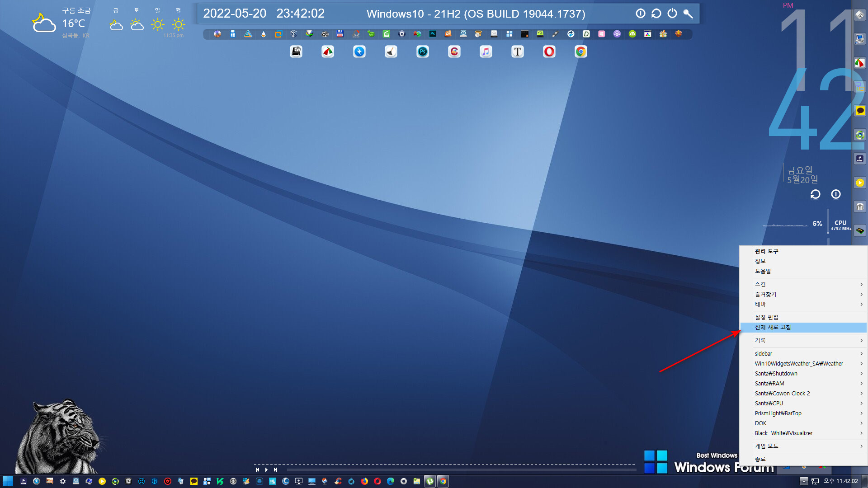Viewport: 868px width, 488px height.
Task: Expand the PrismLight\BarTop submenu
Action: (x=803, y=413)
